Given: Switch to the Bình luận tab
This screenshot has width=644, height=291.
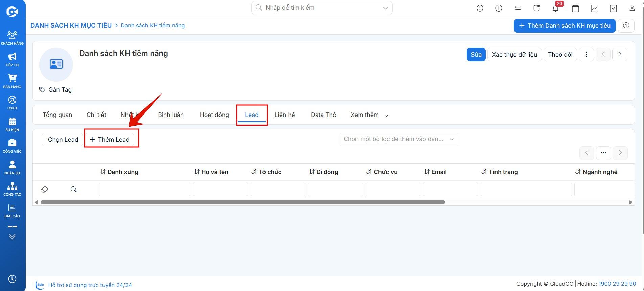Looking at the screenshot, I should tap(171, 115).
